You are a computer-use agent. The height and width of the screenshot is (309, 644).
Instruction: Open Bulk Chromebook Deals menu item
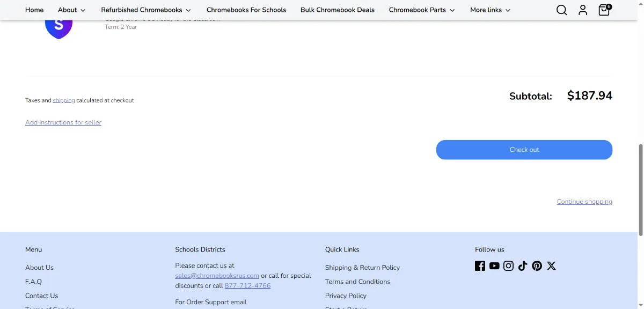click(x=338, y=10)
